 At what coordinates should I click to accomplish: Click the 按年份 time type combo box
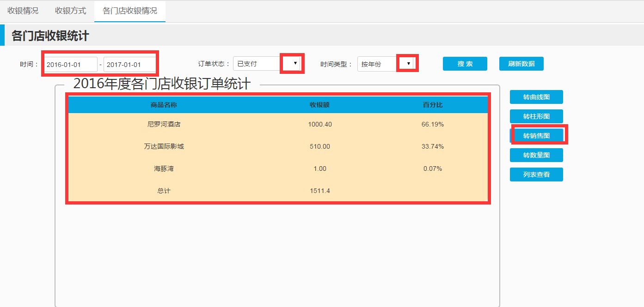tap(377, 64)
